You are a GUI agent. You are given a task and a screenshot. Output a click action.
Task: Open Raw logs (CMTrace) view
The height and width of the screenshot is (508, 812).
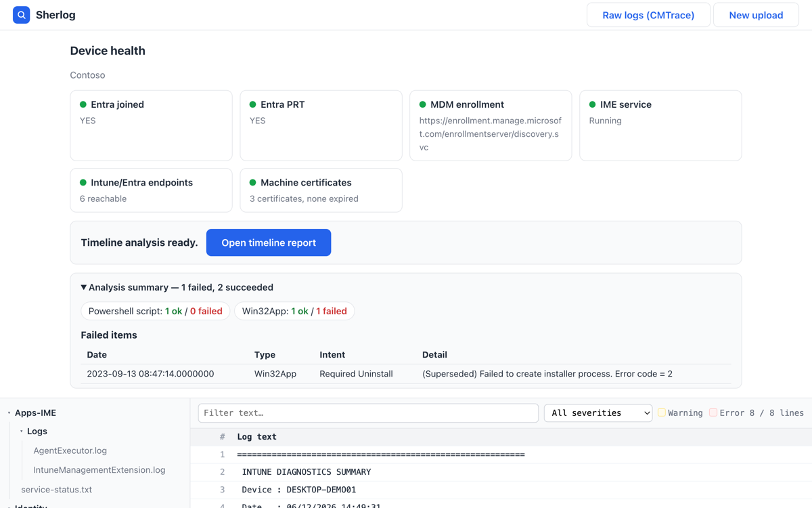[648, 15]
